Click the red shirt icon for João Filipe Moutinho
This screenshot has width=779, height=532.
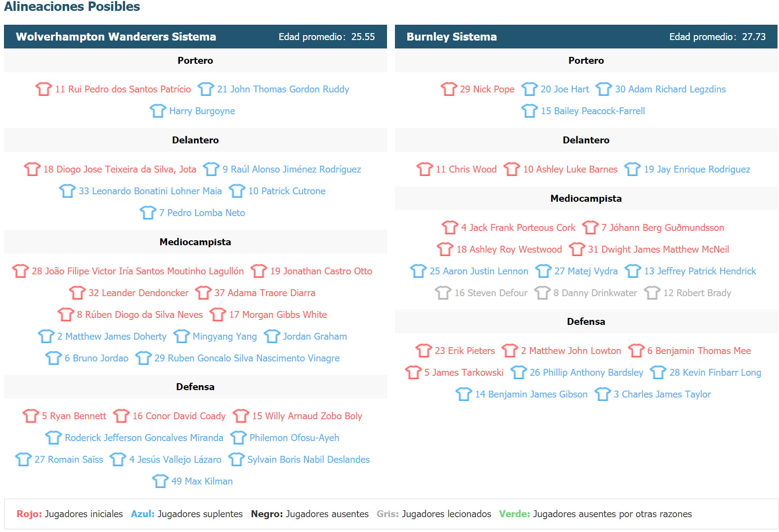pos(20,271)
